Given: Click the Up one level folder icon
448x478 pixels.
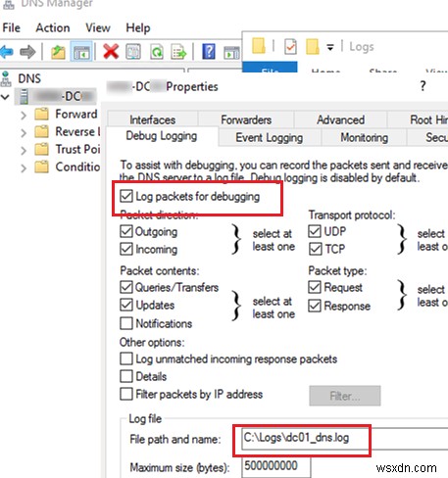Looking at the screenshot, I should [58, 52].
